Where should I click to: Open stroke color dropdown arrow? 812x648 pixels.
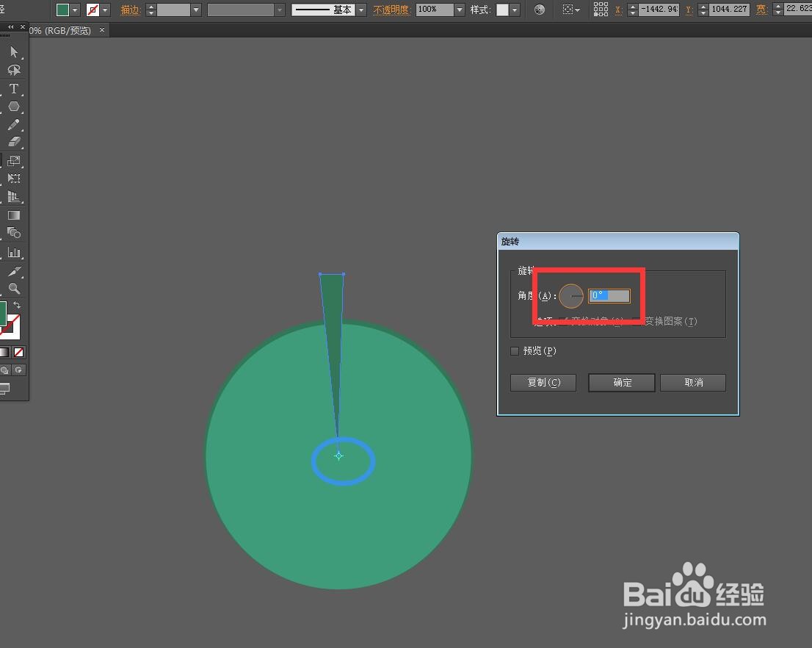click(x=106, y=10)
